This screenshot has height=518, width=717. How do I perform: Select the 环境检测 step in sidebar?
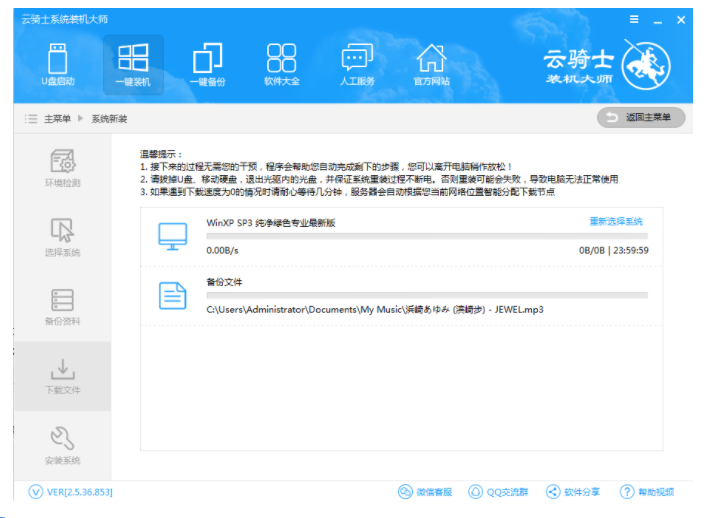point(62,168)
